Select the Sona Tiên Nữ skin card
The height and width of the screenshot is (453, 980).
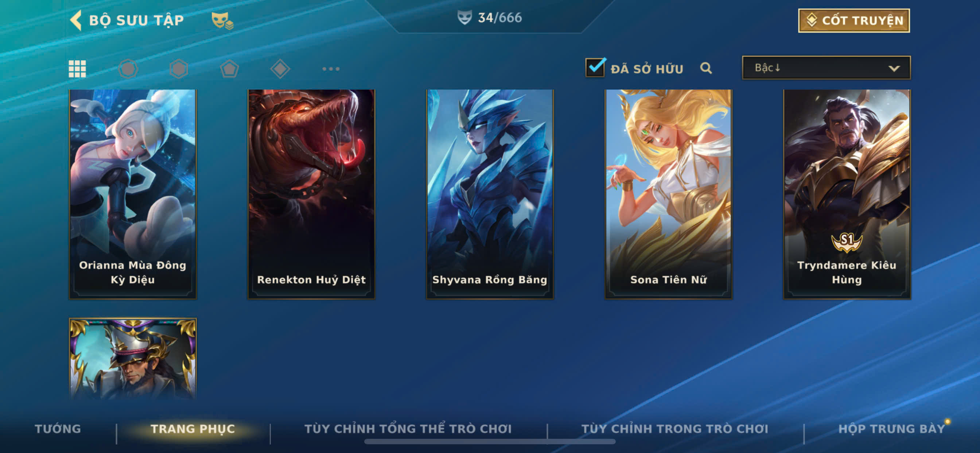[x=668, y=194]
